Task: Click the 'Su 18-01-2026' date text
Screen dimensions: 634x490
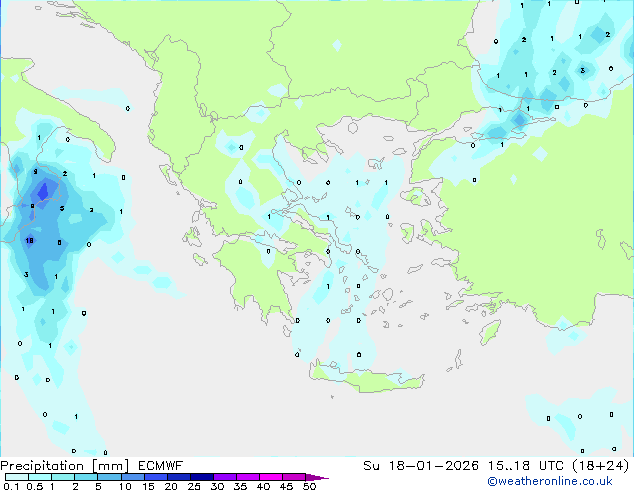Action: coord(421,466)
